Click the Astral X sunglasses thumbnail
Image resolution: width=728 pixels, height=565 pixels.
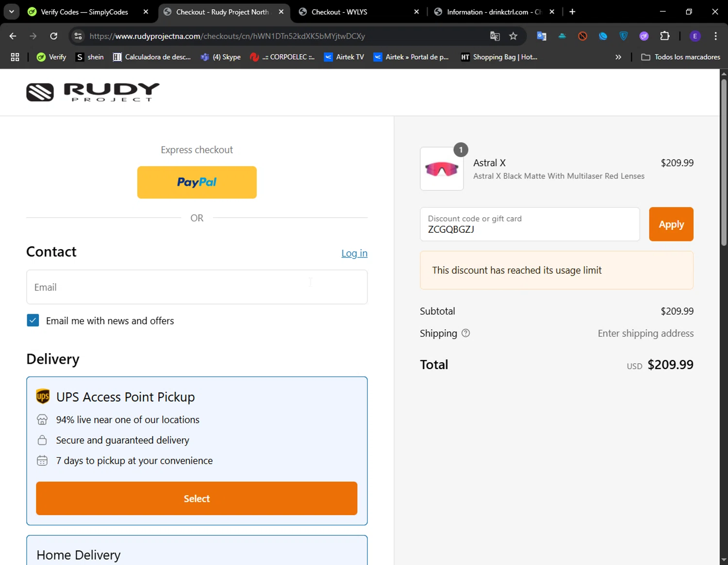point(442,169)
